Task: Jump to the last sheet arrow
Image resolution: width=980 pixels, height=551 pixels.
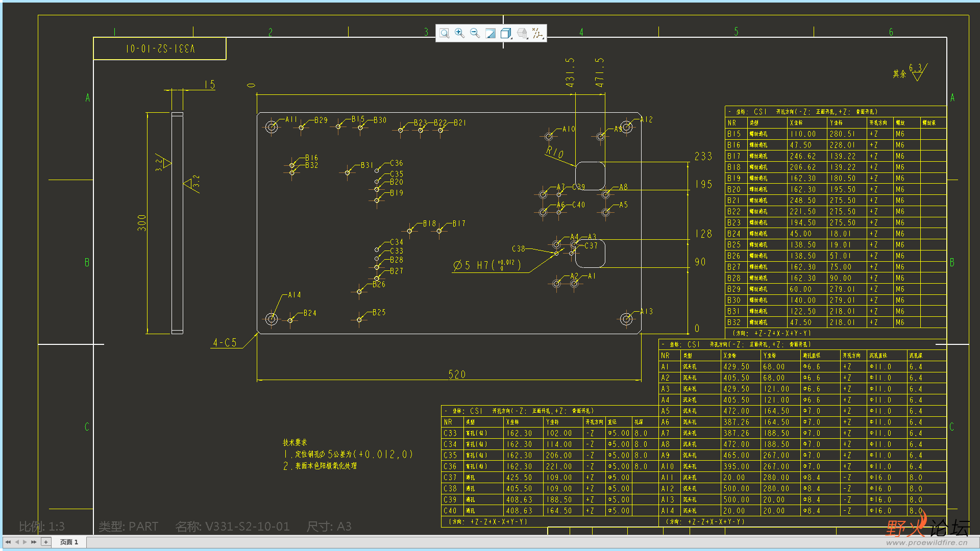Action: coord(34,542)
